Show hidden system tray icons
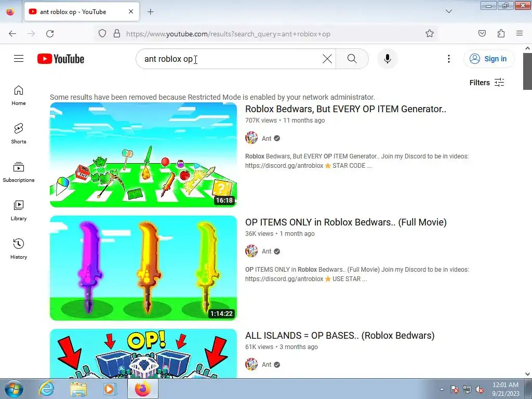532x399 pixels. 442,389
